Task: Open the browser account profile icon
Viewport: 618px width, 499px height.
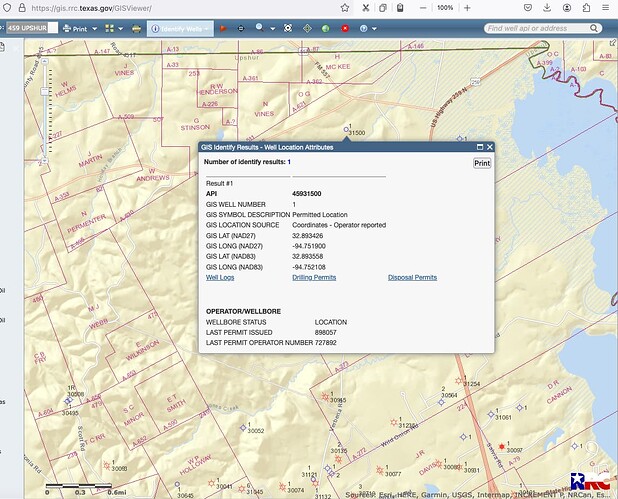Action: point(567,8)
